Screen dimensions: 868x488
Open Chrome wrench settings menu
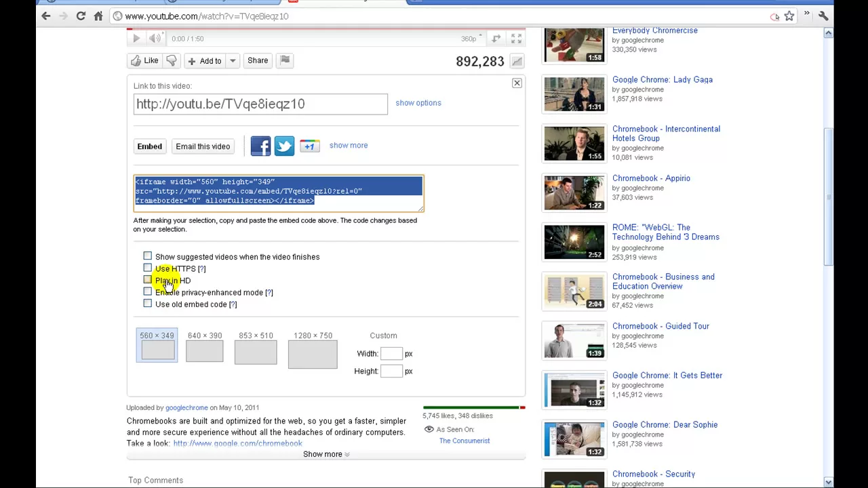823,16
